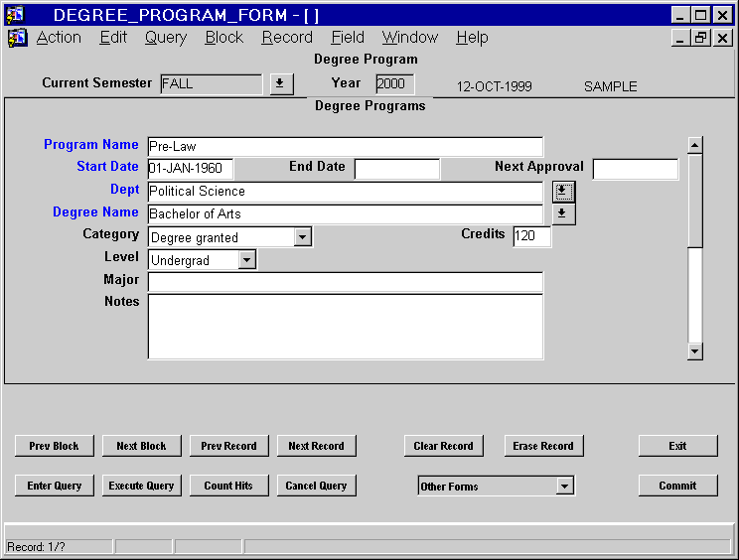The width and height of the screenshot is (739, 560).
Task: Open the Action menu
Action: pos(59,37)
